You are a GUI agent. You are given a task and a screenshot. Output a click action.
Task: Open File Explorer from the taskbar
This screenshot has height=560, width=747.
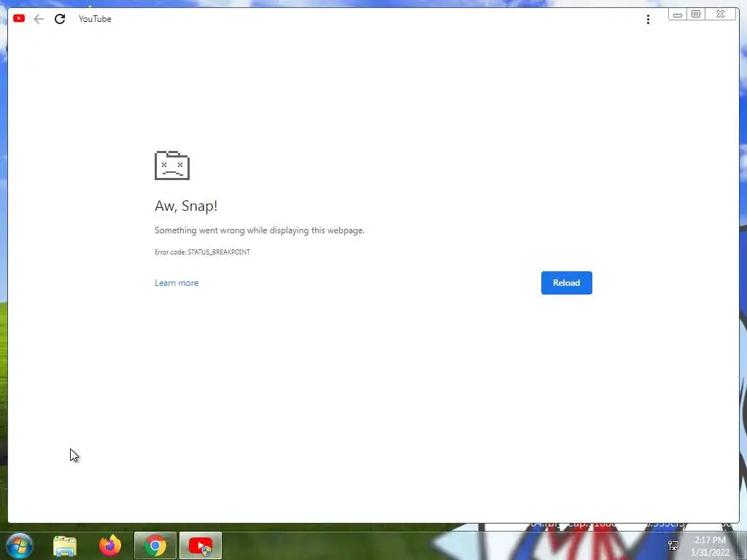point(65,546)
